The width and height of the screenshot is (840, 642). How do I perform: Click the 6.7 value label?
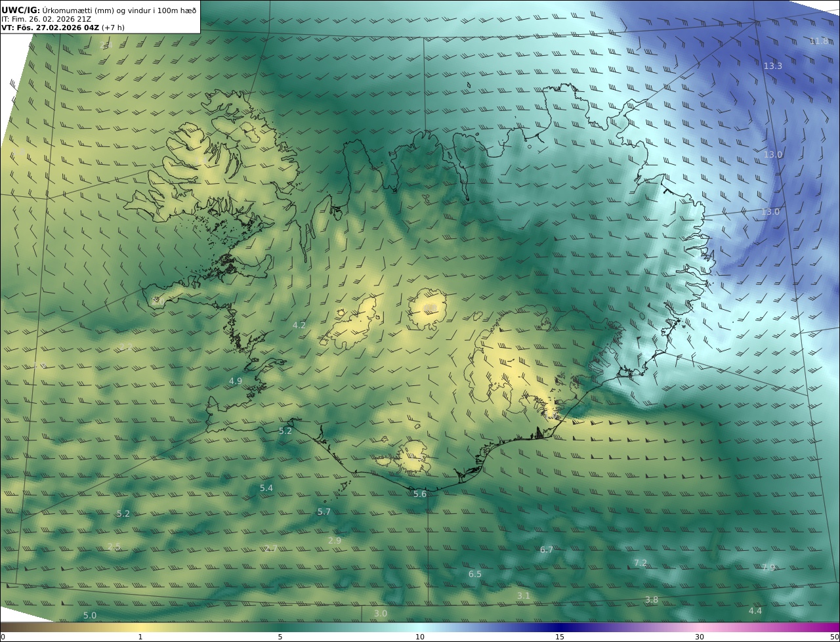coord(547,550)
